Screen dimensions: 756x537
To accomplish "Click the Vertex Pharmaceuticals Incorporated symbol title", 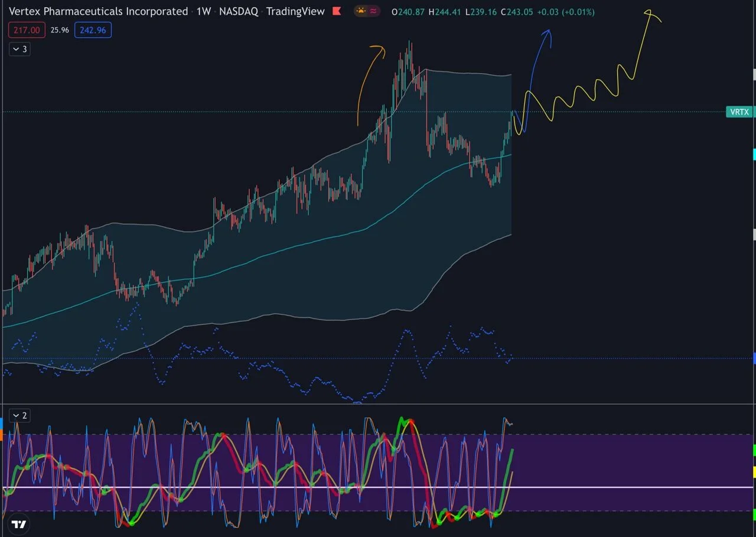I will pos(98,11).
